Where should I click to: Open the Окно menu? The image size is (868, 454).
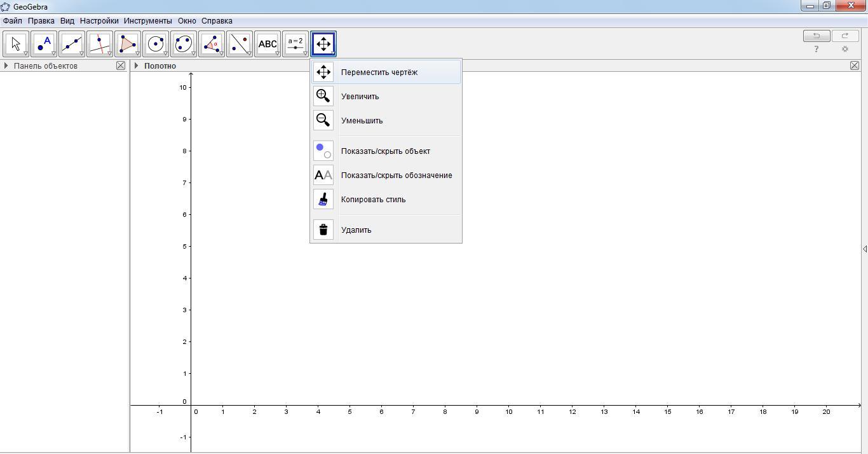tap(187, 21)
